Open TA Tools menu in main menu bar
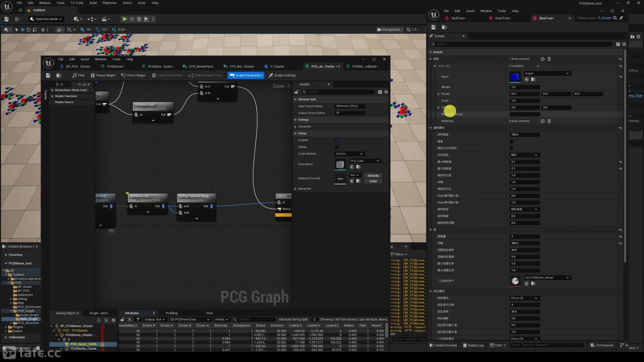The width and height of the screenshot is (644, 362). 77,3
